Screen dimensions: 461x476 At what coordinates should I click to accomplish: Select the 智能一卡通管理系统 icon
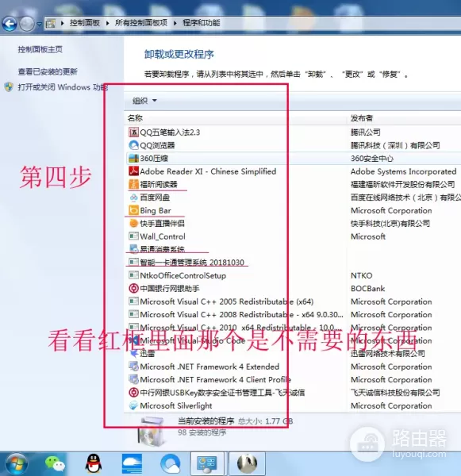coord(133,262)
